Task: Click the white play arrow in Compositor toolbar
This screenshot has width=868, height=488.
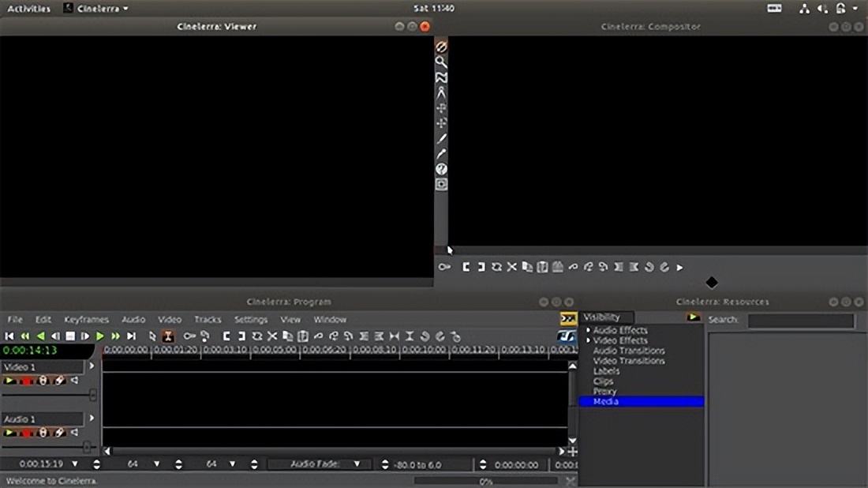Action: 679,268
